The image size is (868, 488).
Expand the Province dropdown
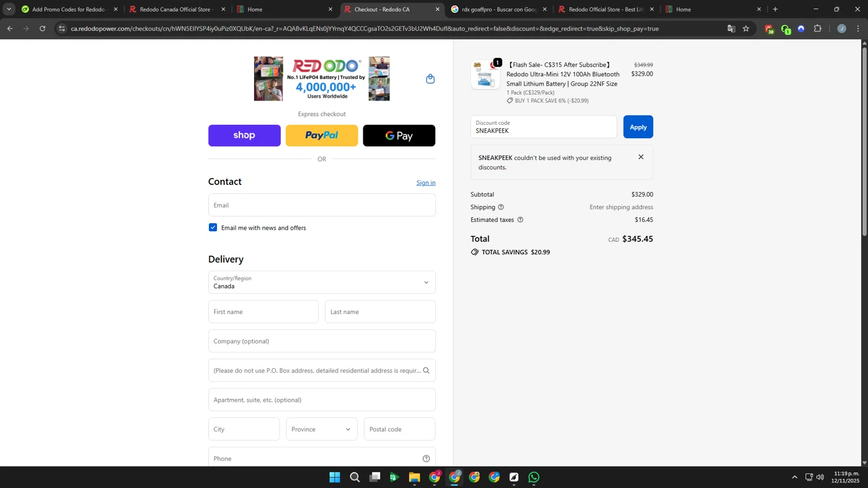(322, 429)
